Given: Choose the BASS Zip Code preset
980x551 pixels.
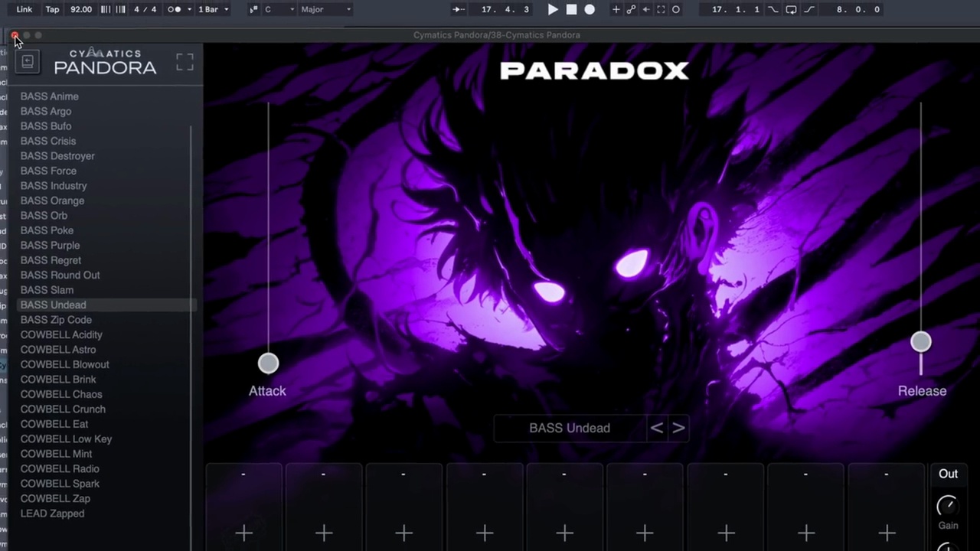Looking at the screenshot, I should click(x=56, y=320).
